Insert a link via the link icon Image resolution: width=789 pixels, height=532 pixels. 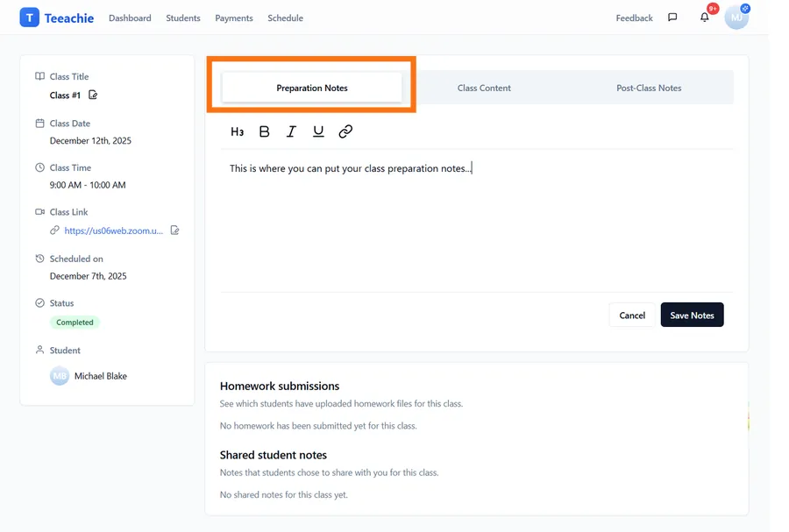pyautogui.click(x=345, y=131)
